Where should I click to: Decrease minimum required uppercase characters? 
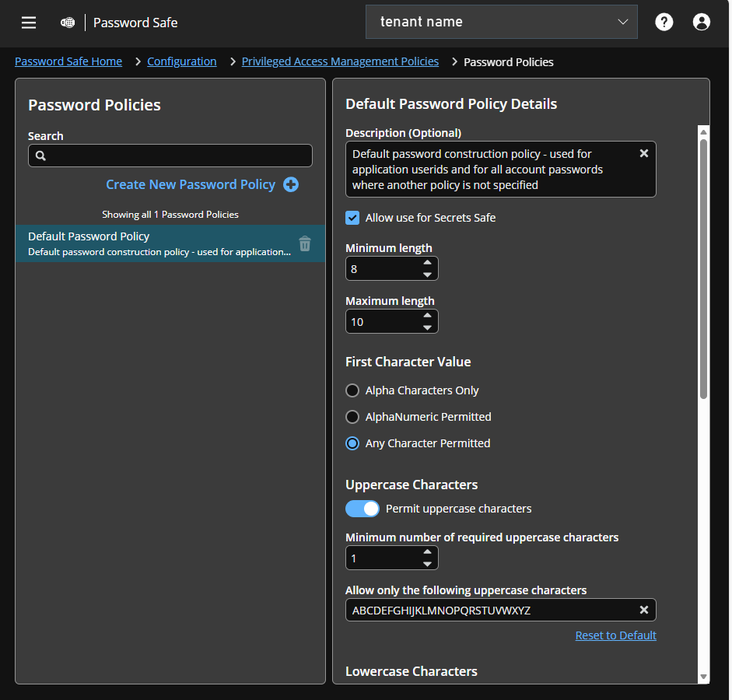[427, 564]
